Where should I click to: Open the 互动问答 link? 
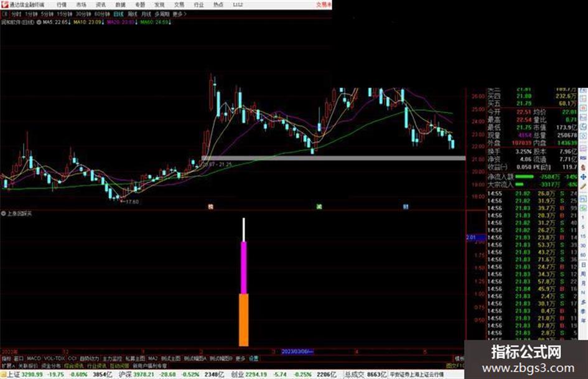click(x=119, y=365)
